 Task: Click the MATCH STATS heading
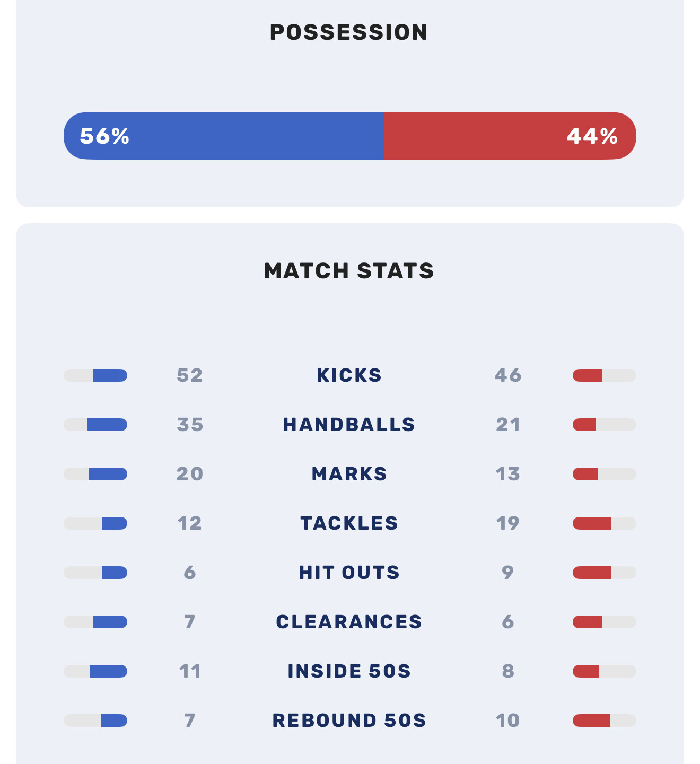click(349, 271)
